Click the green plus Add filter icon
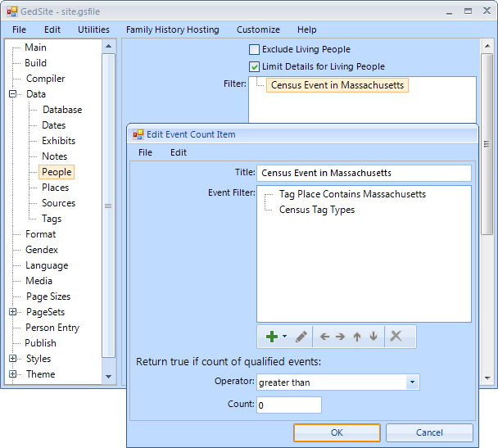 [x=272, y=337]
